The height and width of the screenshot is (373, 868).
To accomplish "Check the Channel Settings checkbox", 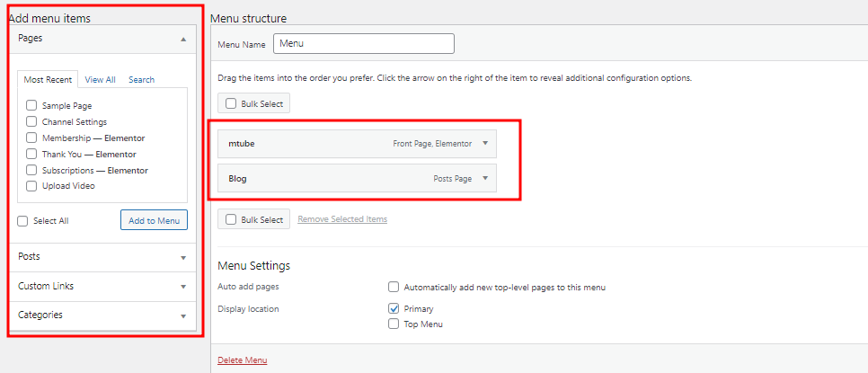I will 31,121.
